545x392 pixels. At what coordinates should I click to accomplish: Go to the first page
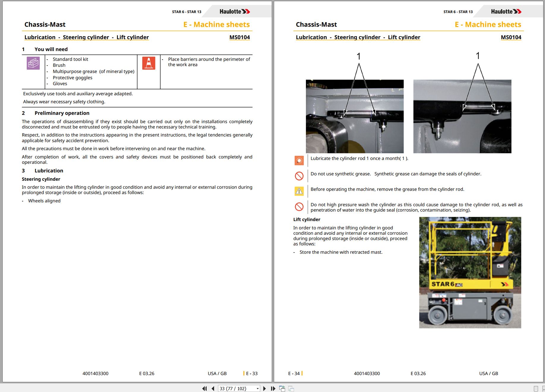coord(204,388)
